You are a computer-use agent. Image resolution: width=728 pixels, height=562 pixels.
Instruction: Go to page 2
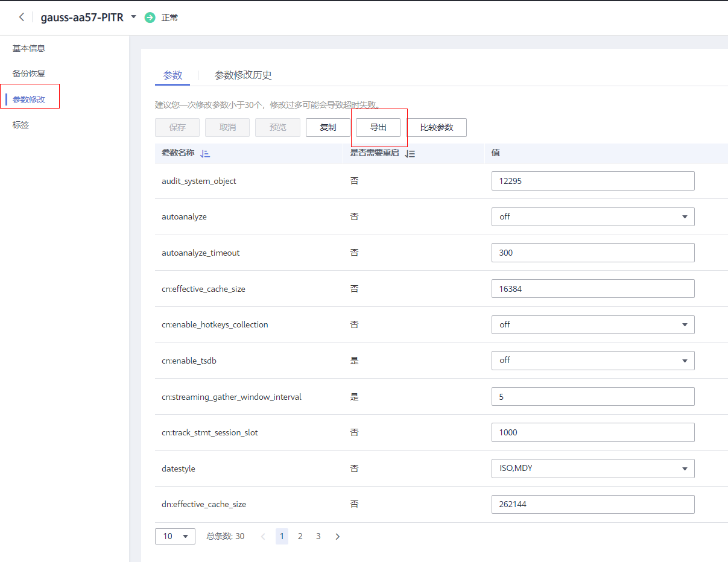point(300,536)
